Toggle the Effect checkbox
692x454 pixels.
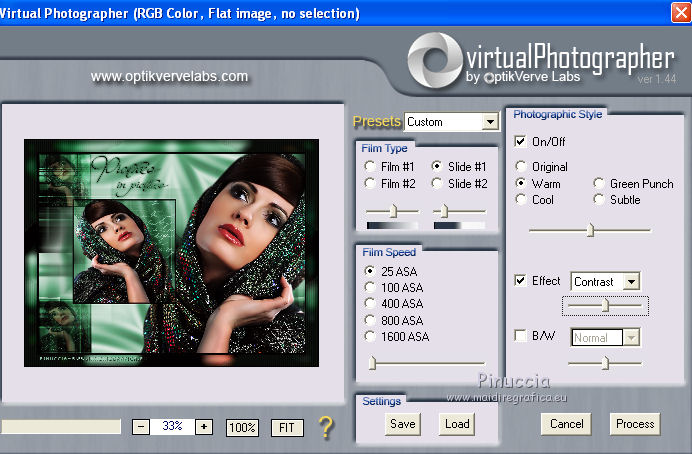tap(520, 281)
